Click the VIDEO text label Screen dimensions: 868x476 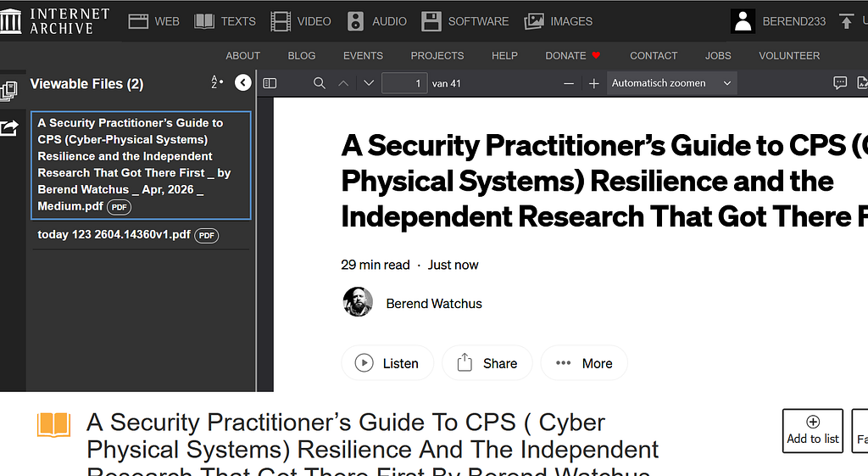click(x=314, y=21)
